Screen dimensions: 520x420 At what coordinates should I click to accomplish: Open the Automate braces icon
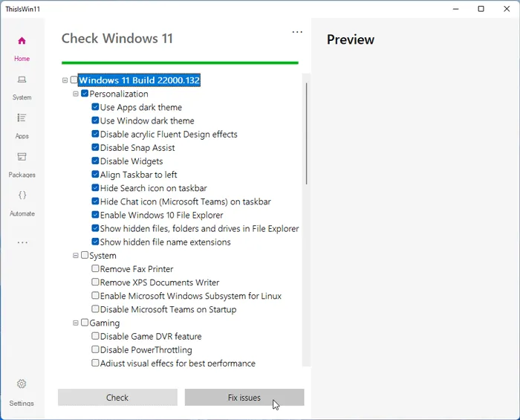coord(22,196)
